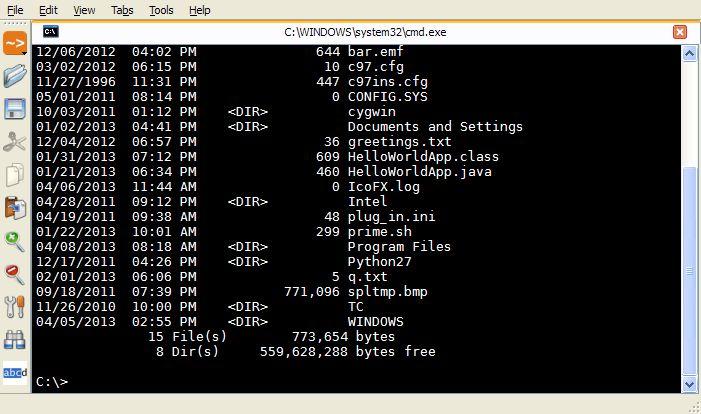
Task: Click the q.txt file name
Action: (x=367, y=277)
